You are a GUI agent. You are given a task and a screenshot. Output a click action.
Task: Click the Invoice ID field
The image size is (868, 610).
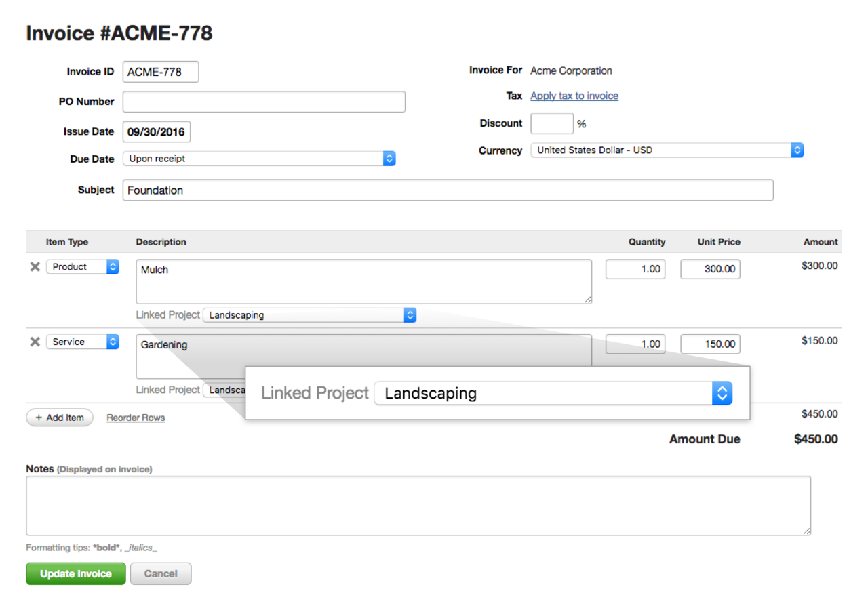tap(161, 72)
